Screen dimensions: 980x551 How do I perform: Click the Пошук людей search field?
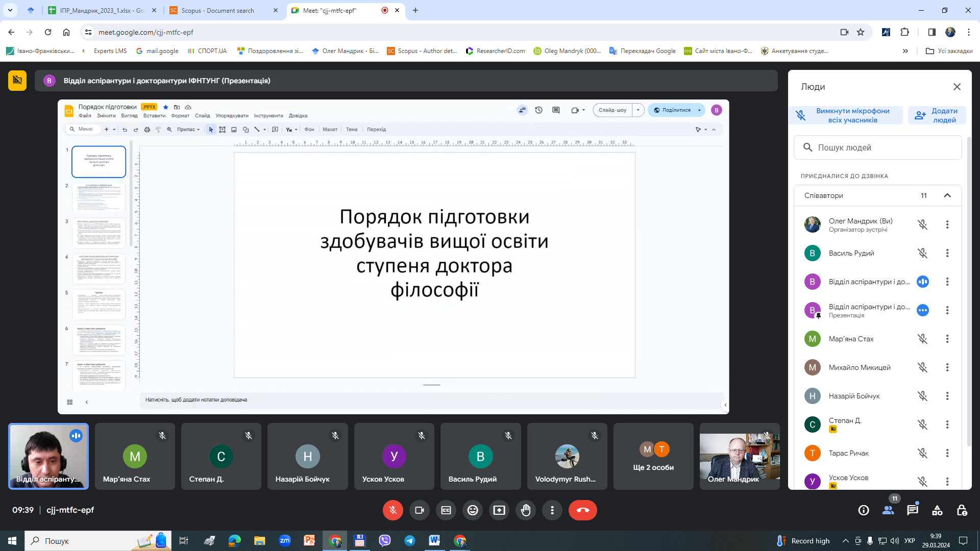pyautogui.click(x=877, y=147)
